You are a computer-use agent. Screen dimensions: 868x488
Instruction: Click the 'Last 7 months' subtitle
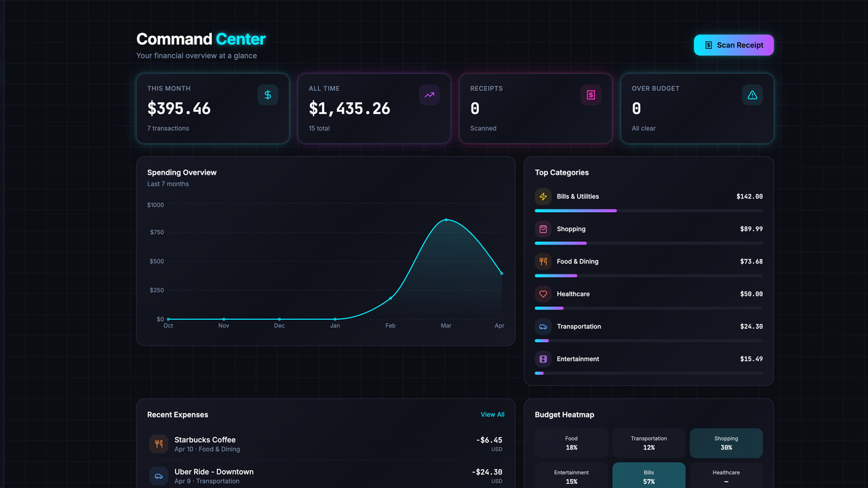[168, 184]
